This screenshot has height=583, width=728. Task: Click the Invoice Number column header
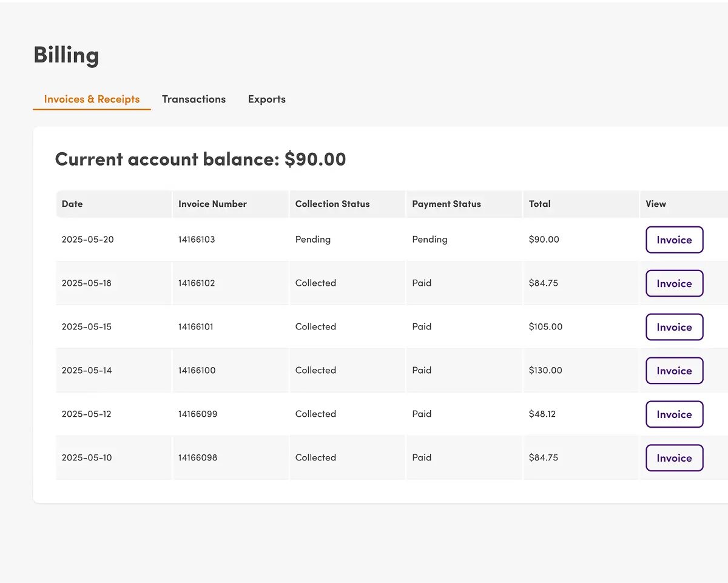point(212,204)
